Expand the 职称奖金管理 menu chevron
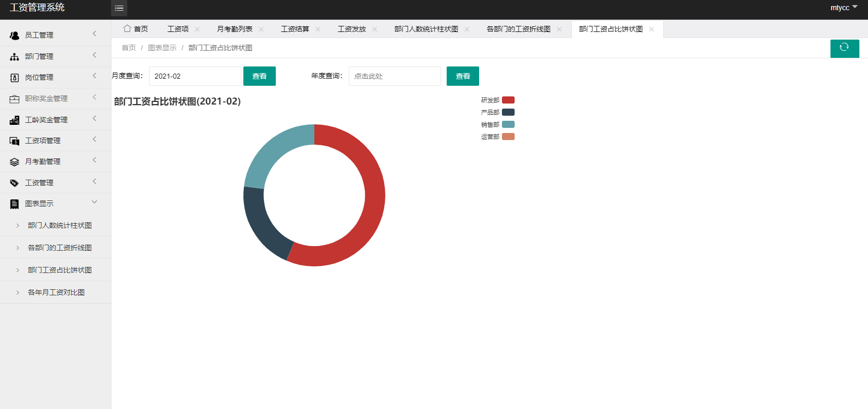The width and height of the screenshot is (868, 409). click(94, 97)
